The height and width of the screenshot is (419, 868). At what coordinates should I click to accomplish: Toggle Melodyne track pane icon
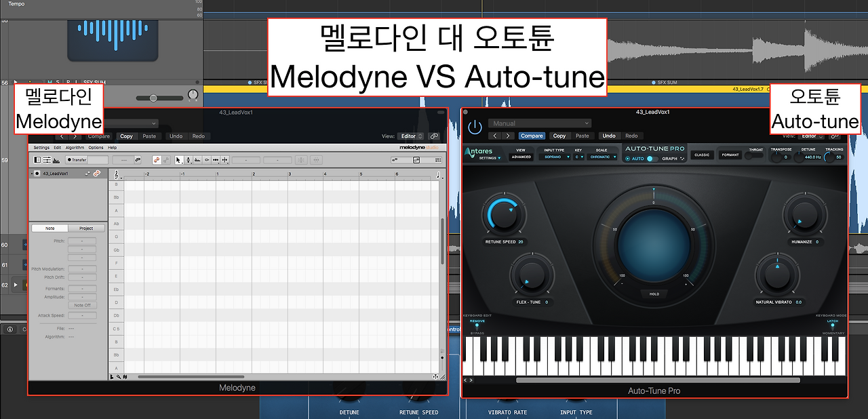click(37, 160)
